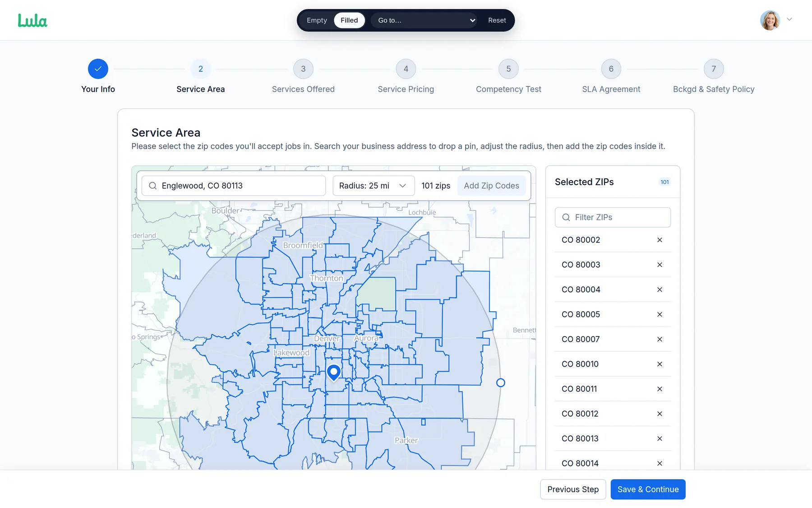Click the Lakewood label on the map
Image resolution: width=812 pixels, height=508 pixels.
coord(291,353)
